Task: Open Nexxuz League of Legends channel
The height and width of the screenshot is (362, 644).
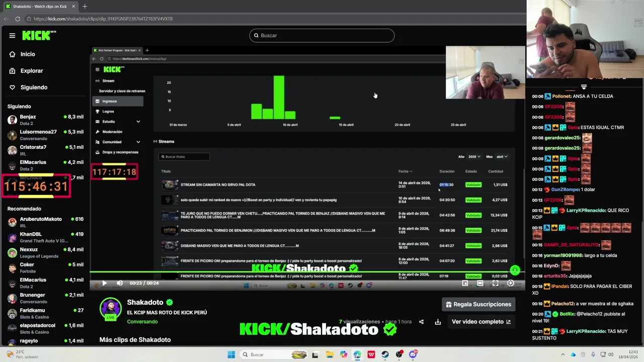Action: 45,252
